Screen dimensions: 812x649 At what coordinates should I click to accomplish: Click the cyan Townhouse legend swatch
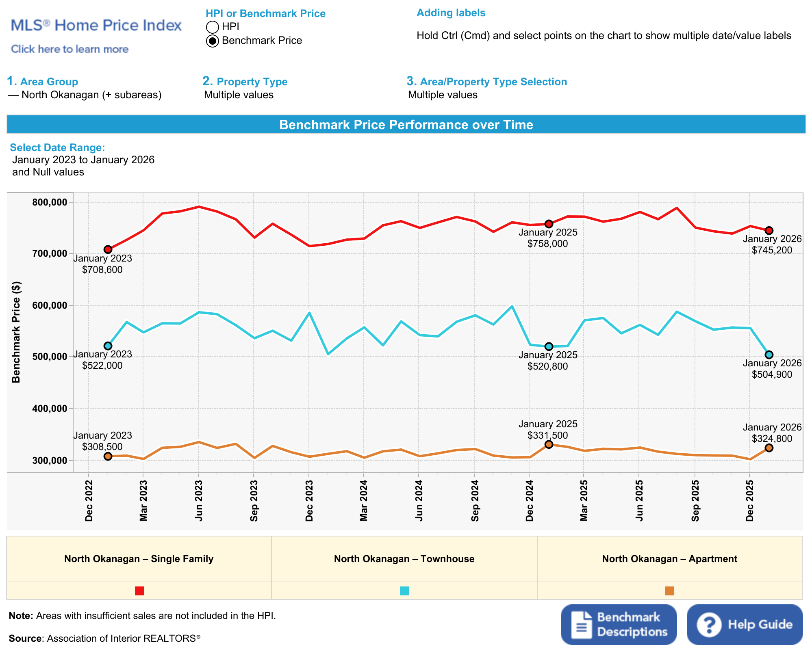(404, 591)
